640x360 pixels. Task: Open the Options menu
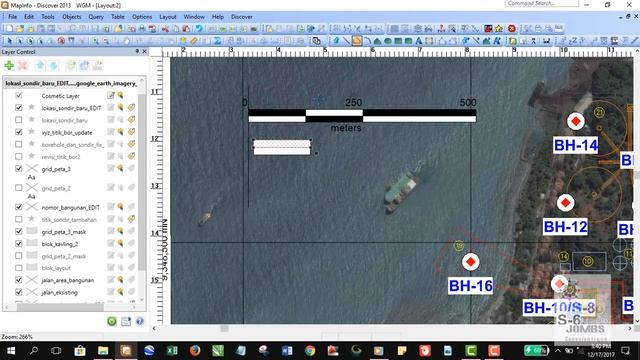pos(142,17)
